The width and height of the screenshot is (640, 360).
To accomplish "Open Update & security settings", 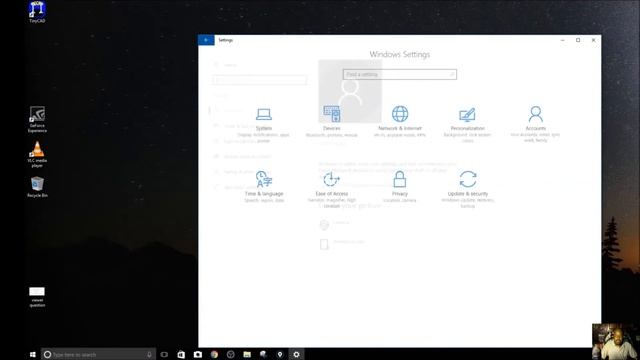I will (x=468, y=189).
